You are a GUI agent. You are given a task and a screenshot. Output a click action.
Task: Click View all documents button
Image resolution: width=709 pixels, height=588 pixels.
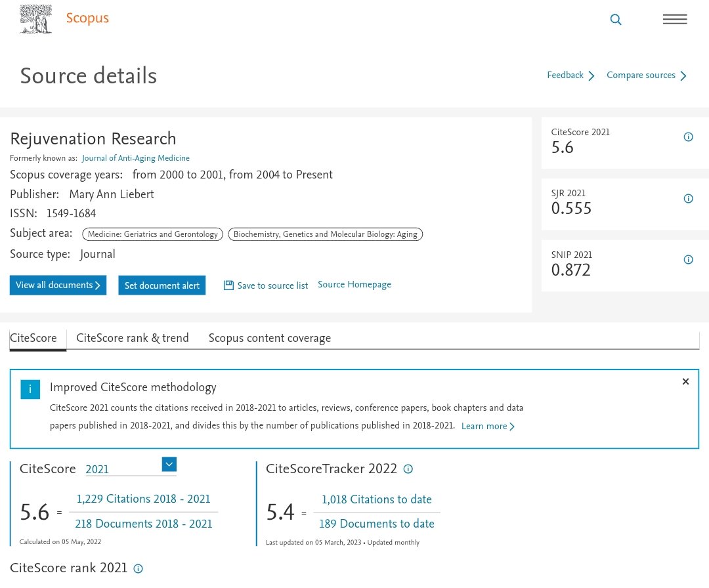[x=58, y=285]
